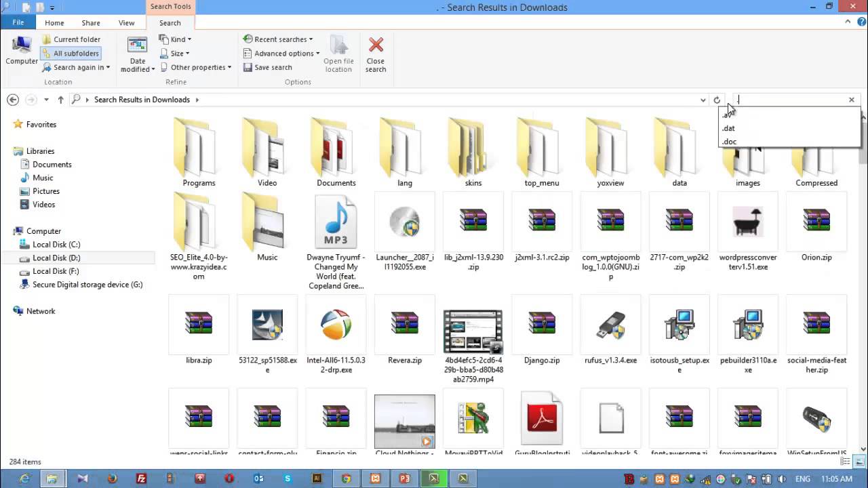
Task: Click the Up one level arrow
Action: coord(60,100)
